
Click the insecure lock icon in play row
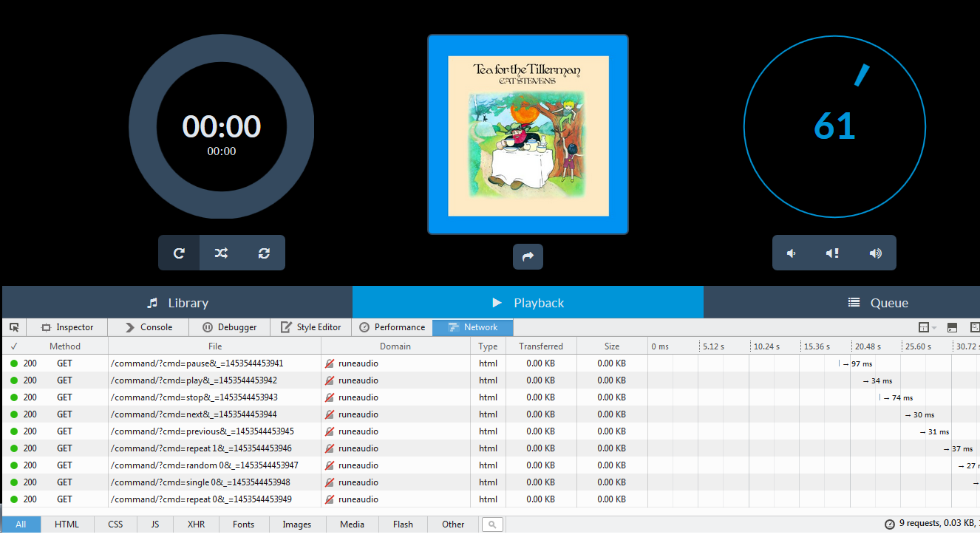pos(330,380)
